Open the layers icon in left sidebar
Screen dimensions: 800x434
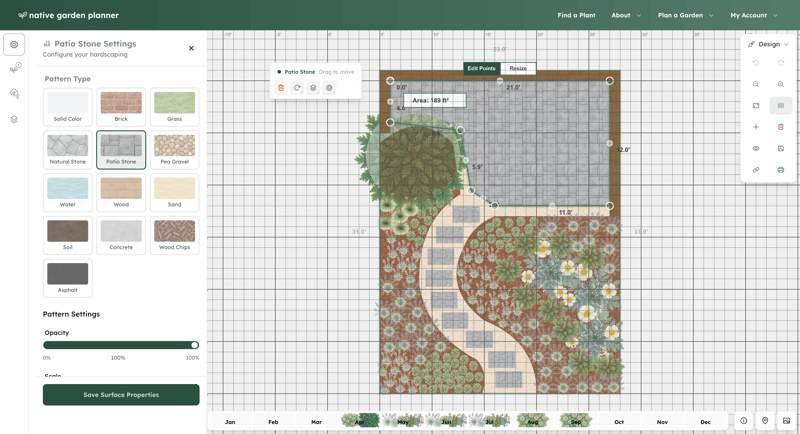[14, 119]
